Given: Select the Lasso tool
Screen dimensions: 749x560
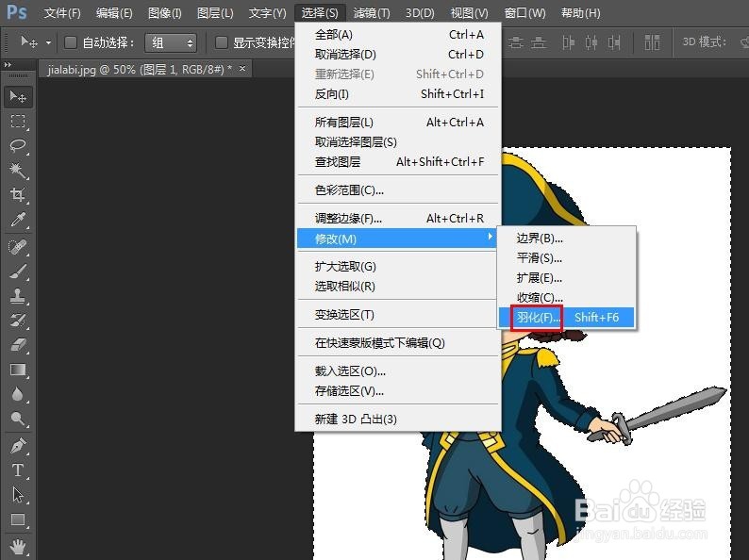Looking at the screenshot, I should (18, 145).
